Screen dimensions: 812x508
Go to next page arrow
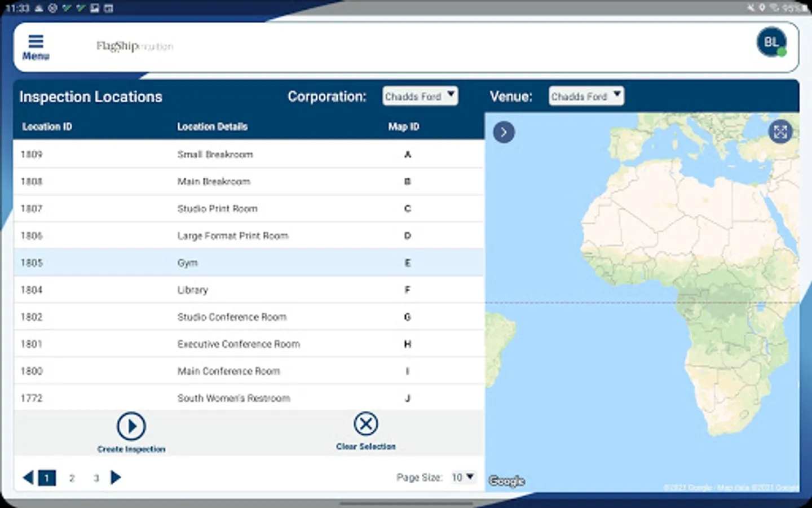click(x=116, y=478)
